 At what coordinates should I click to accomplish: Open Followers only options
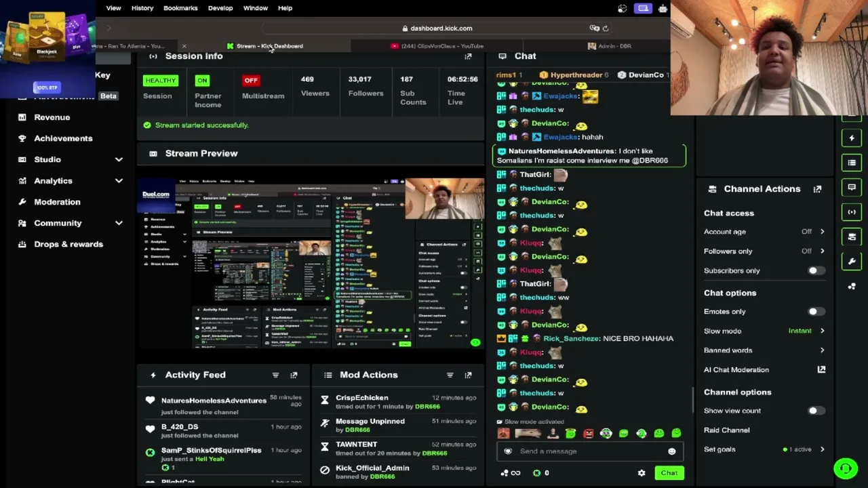coord(822,251)
